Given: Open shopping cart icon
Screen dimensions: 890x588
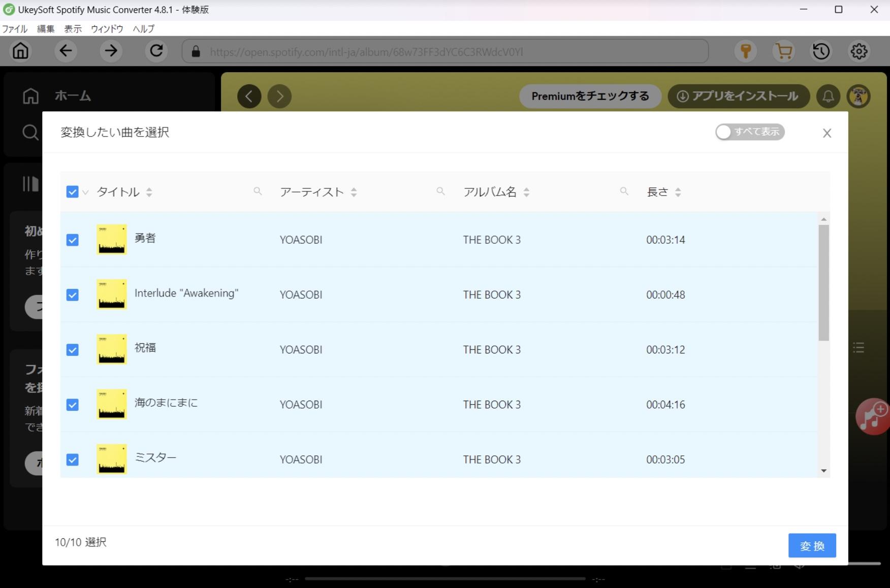Looking at the screenshot, I should pyautogui.click(x=784, y=51).
